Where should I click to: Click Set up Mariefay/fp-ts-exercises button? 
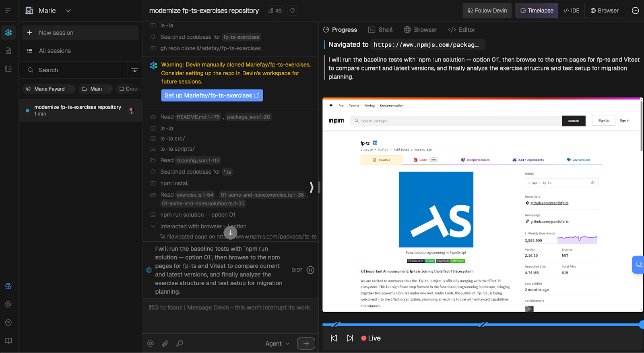coord(212,96)
